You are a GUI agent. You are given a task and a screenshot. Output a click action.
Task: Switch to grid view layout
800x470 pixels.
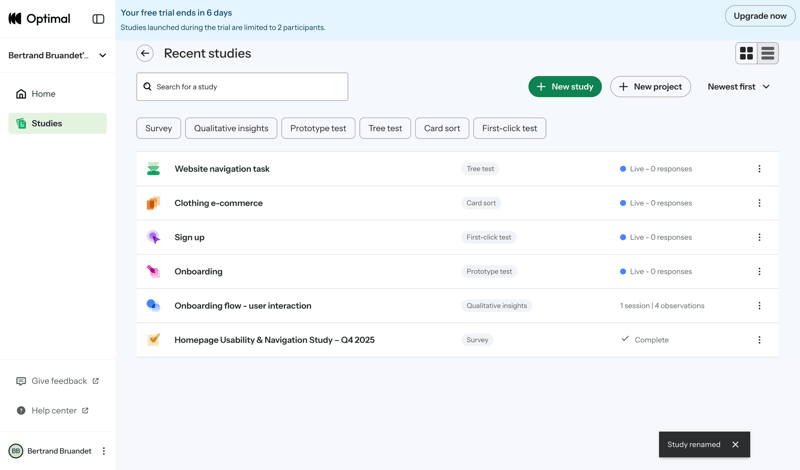[x=746, y=54]
